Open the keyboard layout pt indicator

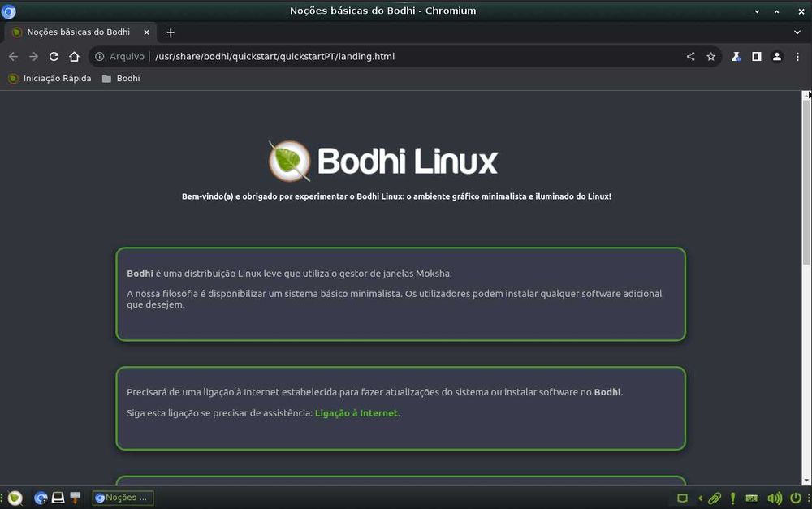[751, 498]
